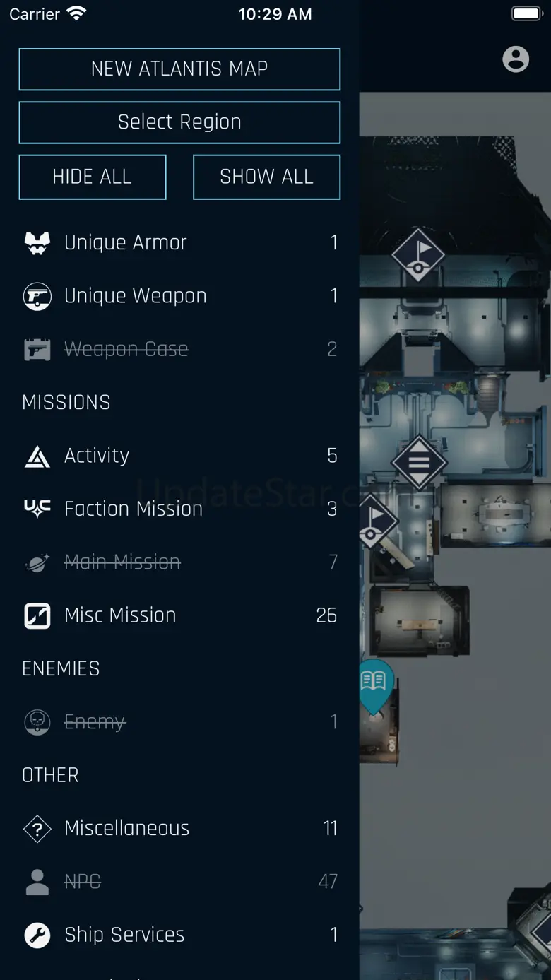Show the hidden Enemy category
This screenshot has width=551, height=980.
[179, 722]
